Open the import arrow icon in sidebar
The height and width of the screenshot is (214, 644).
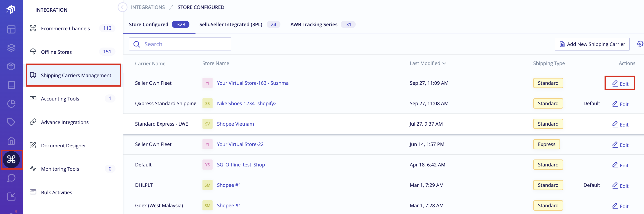[x=11, y=197]
